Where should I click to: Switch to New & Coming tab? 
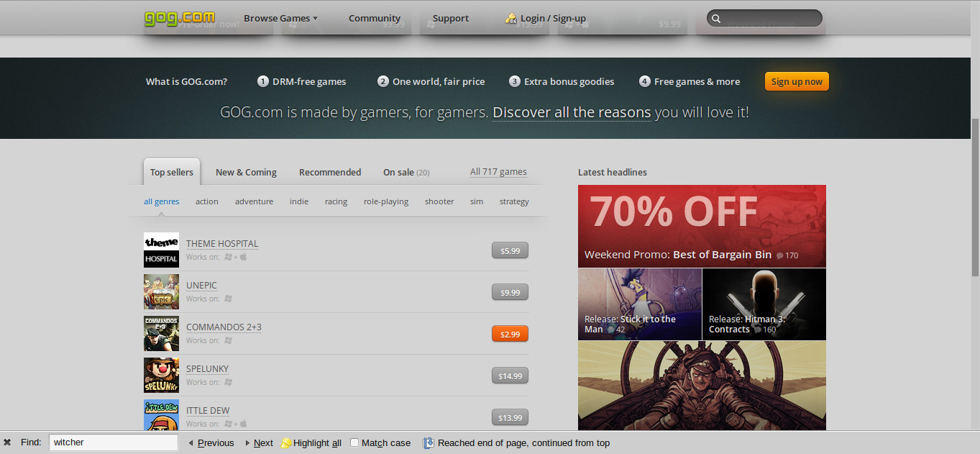click(x=246, y=172)
